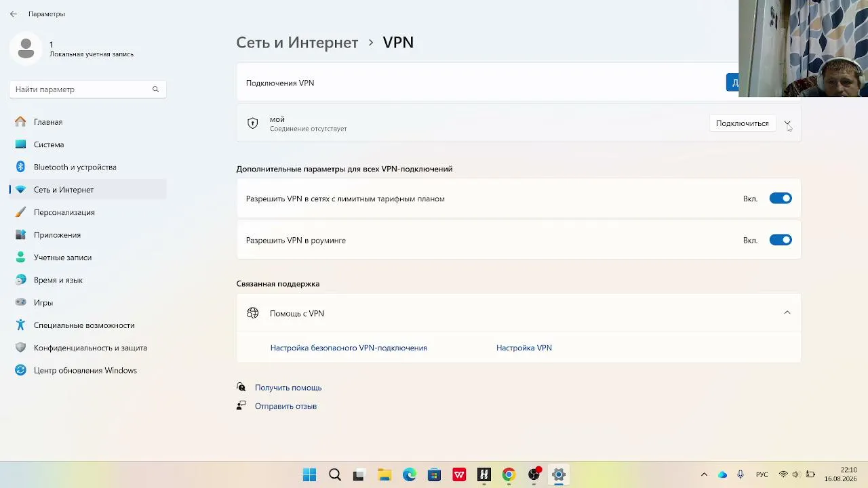
Task: Open Task View from the taskbar
Action: tap(359, 474)
